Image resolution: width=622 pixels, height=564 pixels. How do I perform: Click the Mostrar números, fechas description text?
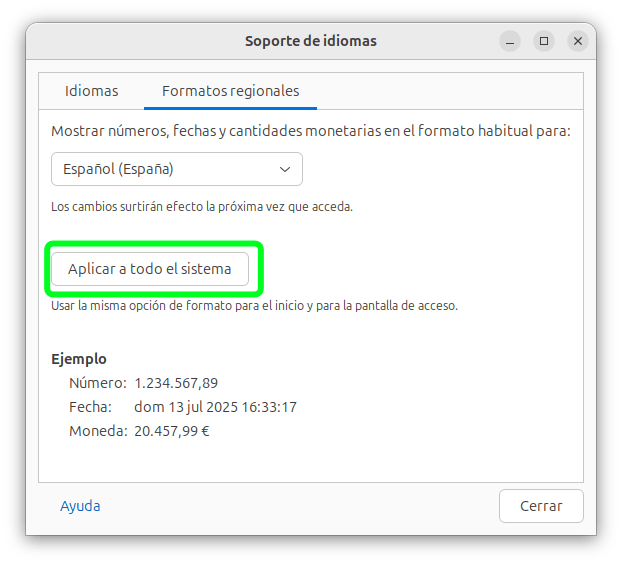311,130
